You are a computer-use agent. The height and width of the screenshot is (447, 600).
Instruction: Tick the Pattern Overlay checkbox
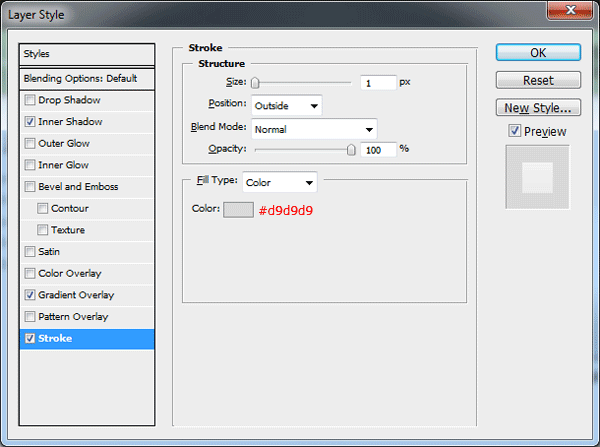29,317
